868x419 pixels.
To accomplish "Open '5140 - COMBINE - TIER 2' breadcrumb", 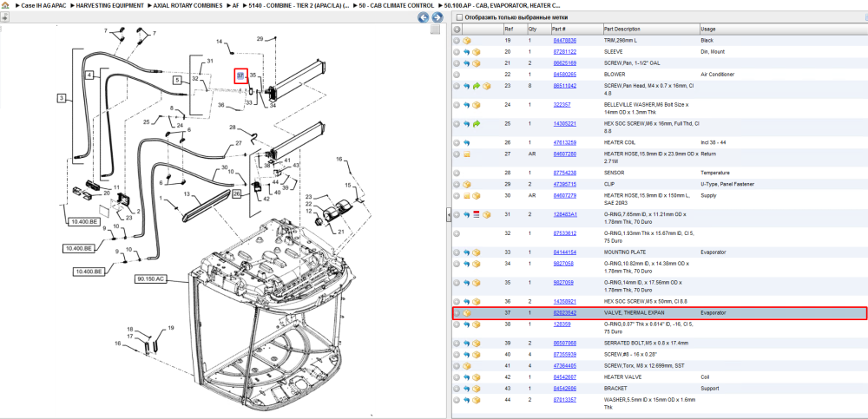I will click(x=299, y=5).
